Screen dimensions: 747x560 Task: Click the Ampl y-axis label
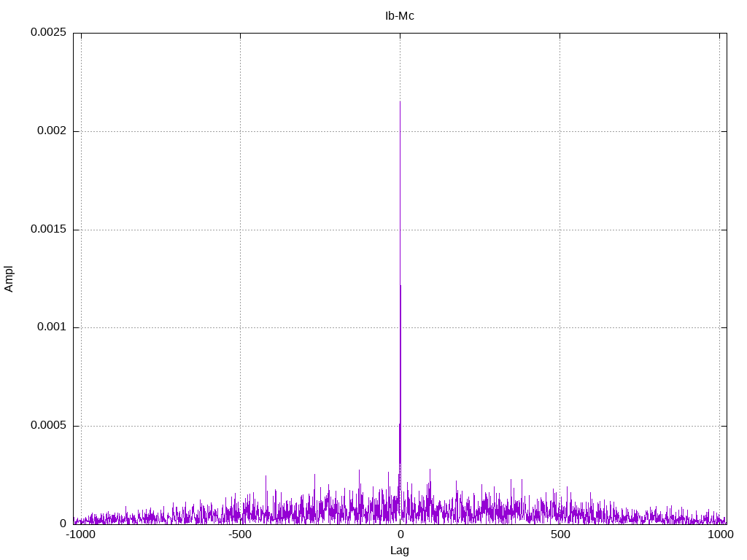[x=9, y=279]
